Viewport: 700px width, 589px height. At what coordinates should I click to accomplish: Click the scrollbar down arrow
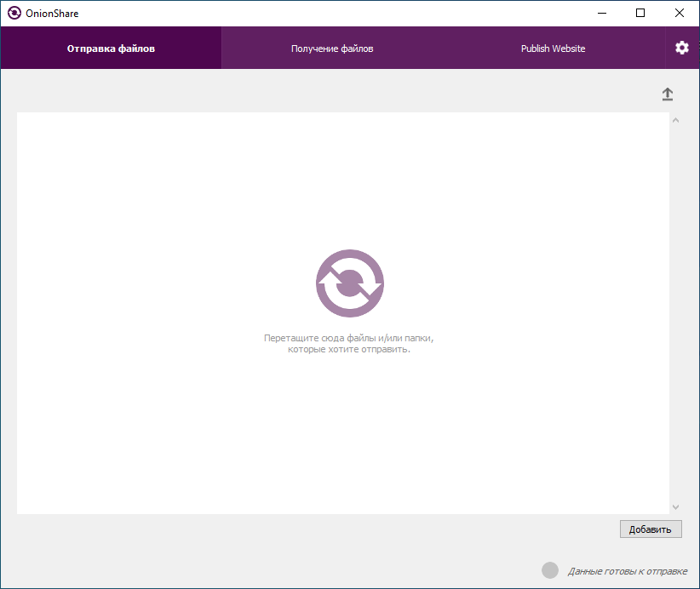676,507
